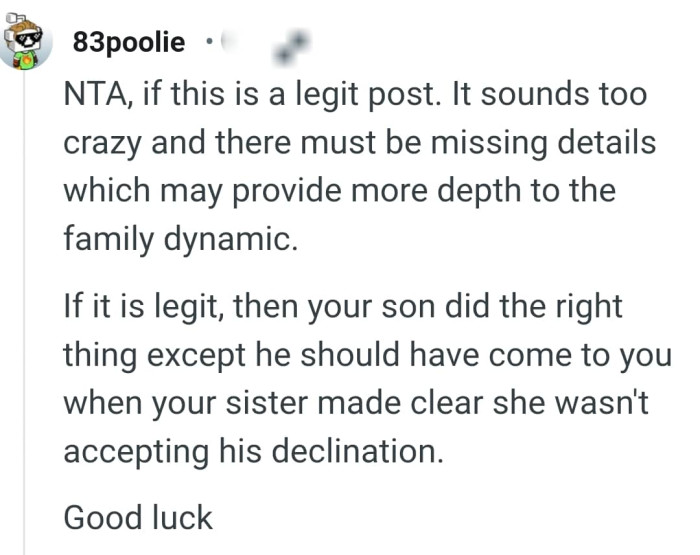Click the line "when your sister made clear"
Viewport: 700px width, 555px height.
click(x=355, y=403)
